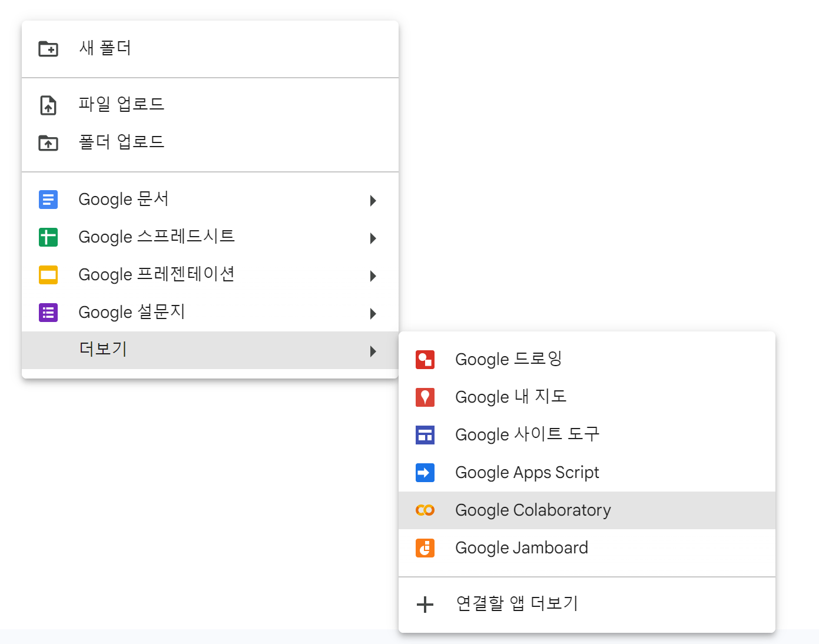Click the folder upload icon
The height and width of the screenshot is (644, 819).
[x=48, y=142]
